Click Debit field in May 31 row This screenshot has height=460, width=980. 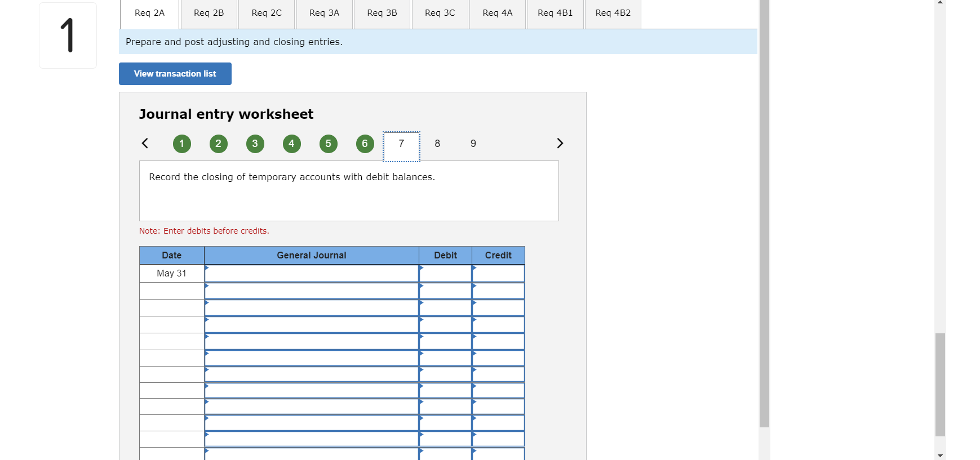pyautogui.click(x=445, y=273)
